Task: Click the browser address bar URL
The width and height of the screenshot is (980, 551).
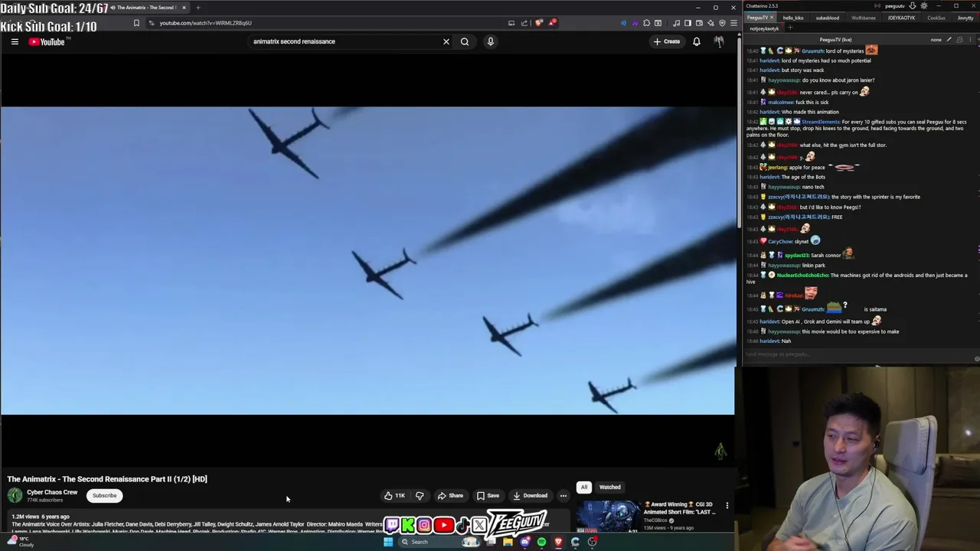Action: [205, 23]
